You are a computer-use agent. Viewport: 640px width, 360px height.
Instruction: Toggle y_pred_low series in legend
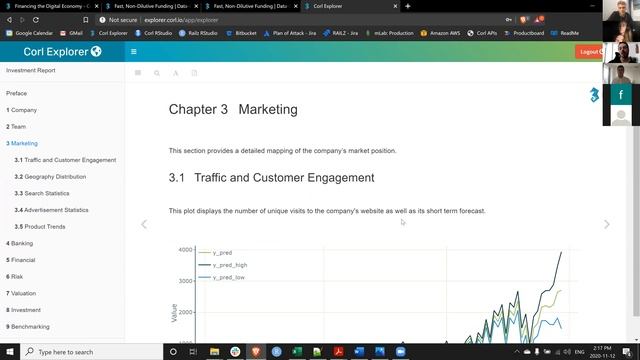222,277
